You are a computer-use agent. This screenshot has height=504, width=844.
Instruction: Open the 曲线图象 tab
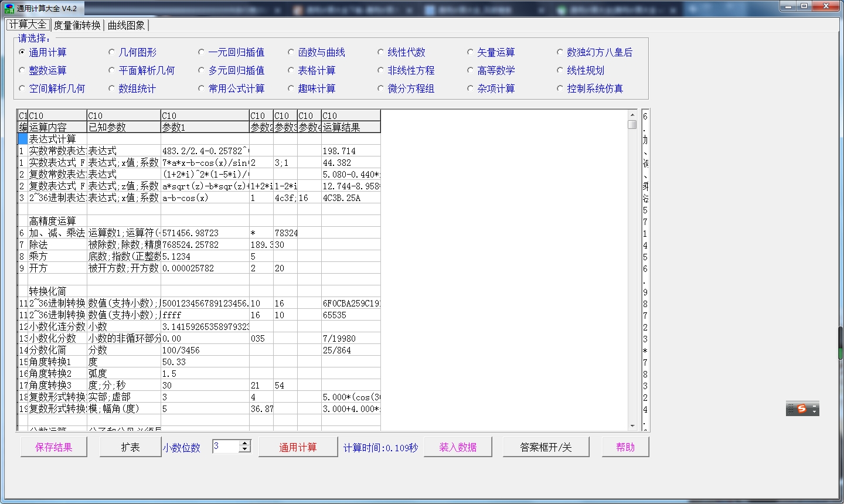tap(126, 25)
